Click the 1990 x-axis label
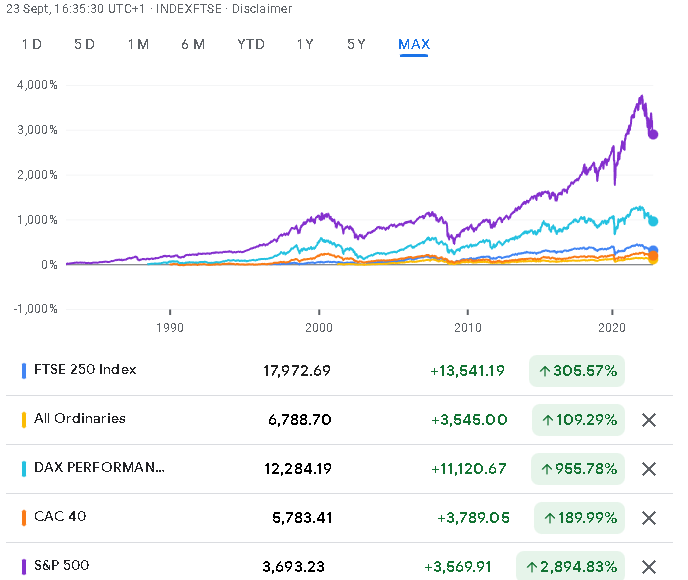This screenshot has width=688, height=580. pos(170,328)
